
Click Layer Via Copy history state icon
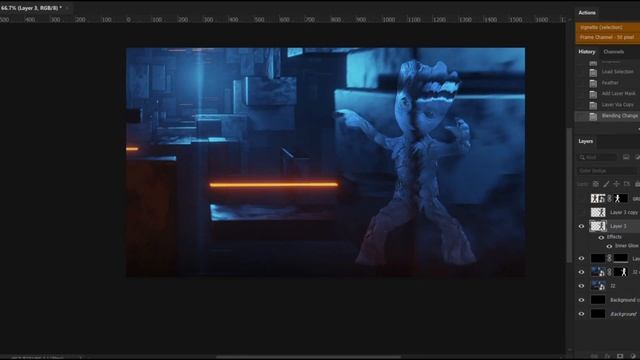[x=593, y=105]
